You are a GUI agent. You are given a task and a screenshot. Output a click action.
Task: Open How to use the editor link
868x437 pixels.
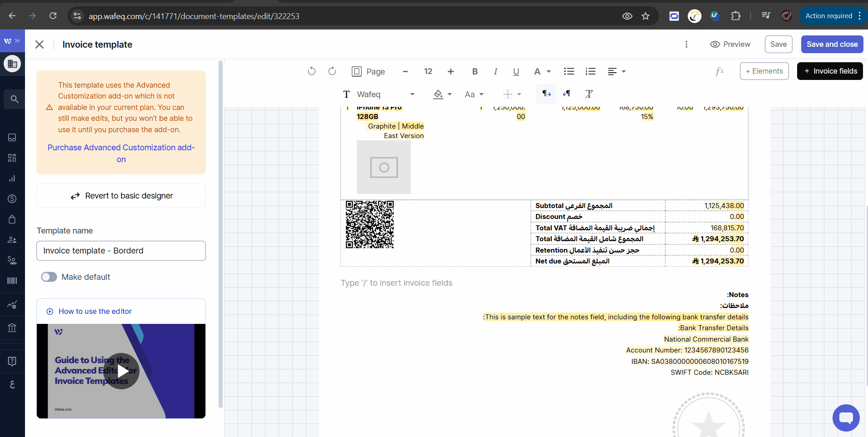point(95,311)
